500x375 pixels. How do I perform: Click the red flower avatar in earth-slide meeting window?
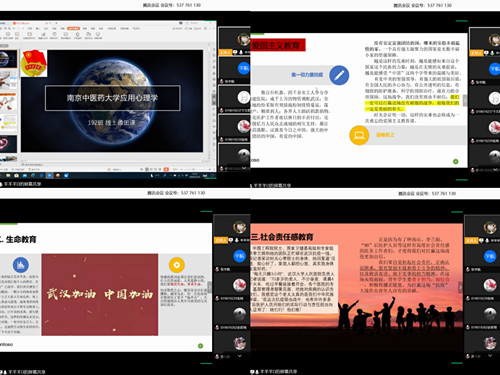click(x=244, y=127)
